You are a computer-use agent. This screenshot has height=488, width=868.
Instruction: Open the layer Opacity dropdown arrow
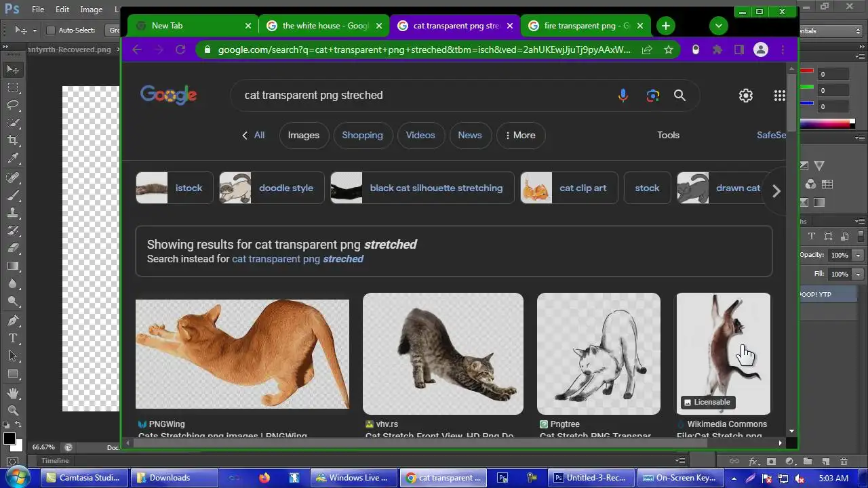(x=858, y=256)
